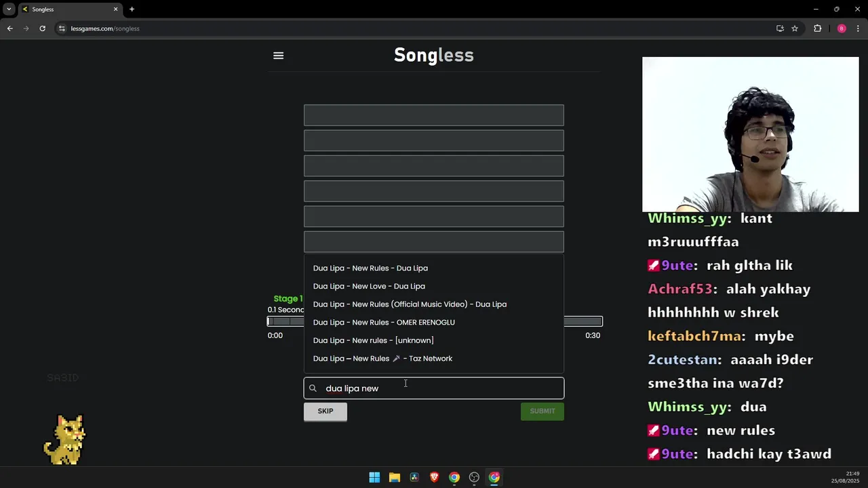Image resolution: width=868 pixels, height=488 pixels.
Task: Open File Explorer from the taskbar
Action: [394, 477]
